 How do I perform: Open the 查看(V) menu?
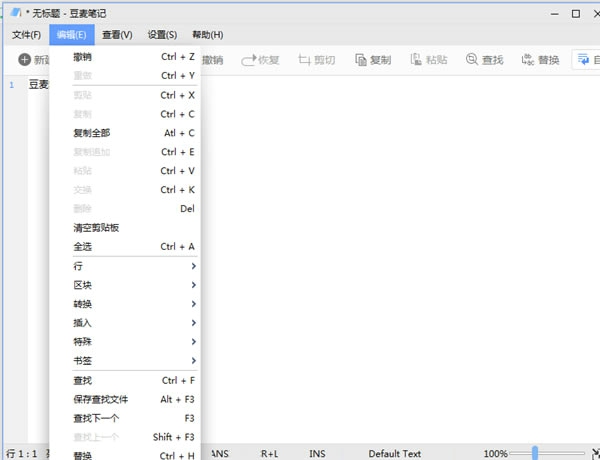click(x=116, y=35)
